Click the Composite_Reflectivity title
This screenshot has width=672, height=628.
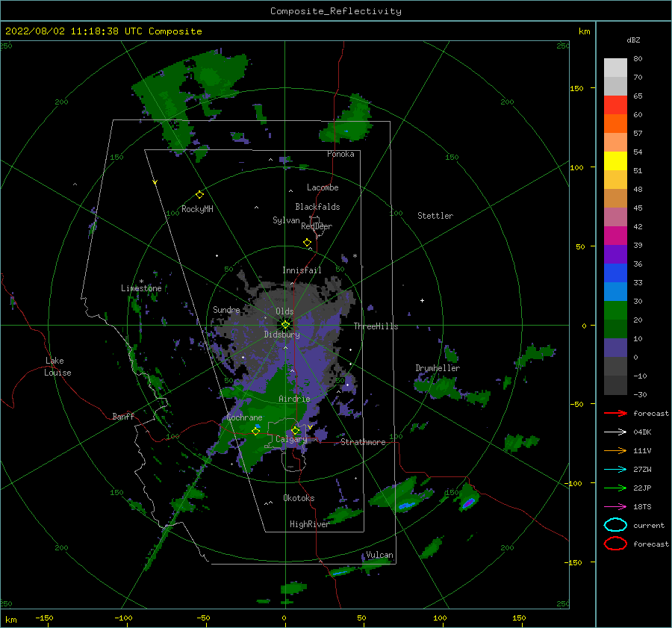pos(336,11)
